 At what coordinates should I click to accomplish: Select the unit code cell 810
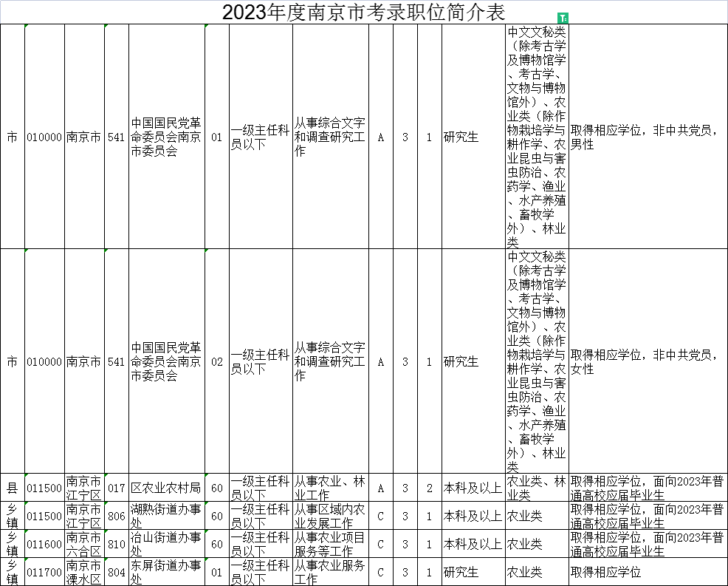[117, 544]
